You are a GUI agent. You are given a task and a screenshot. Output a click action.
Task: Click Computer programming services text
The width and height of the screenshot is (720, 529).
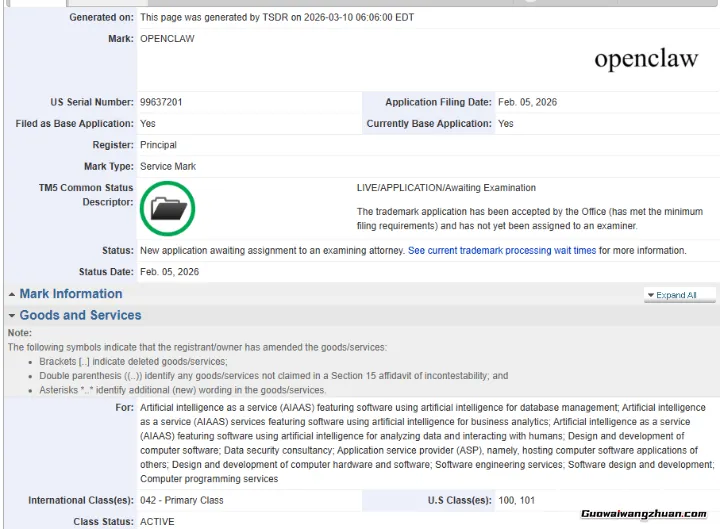(x=209, y=479)
